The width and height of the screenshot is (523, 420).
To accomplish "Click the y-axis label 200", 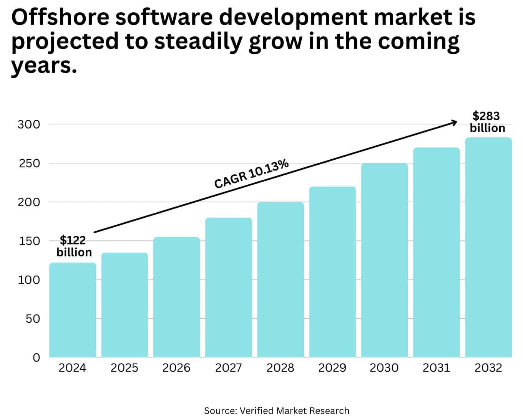I will [29, 202].
